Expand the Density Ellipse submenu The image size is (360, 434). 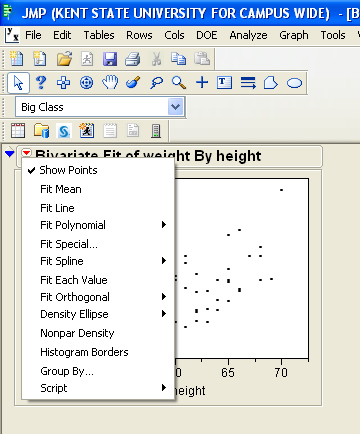98,314
